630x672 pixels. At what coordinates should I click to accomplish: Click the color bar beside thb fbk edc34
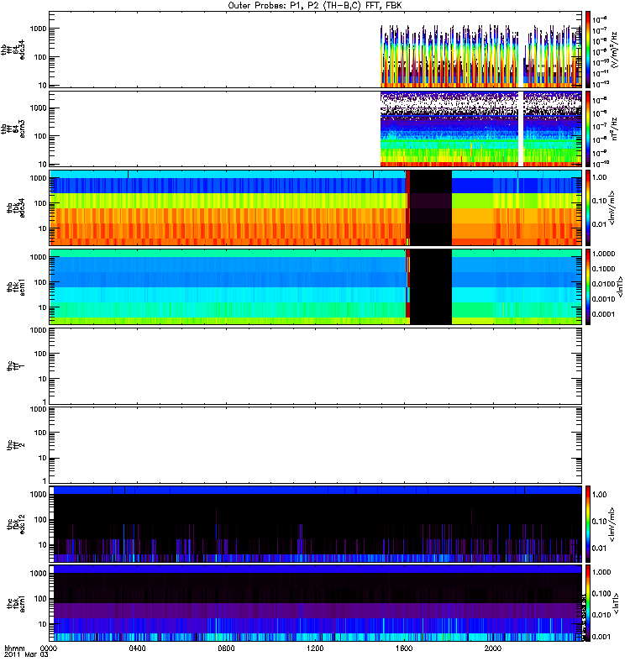tap(588, 207)
